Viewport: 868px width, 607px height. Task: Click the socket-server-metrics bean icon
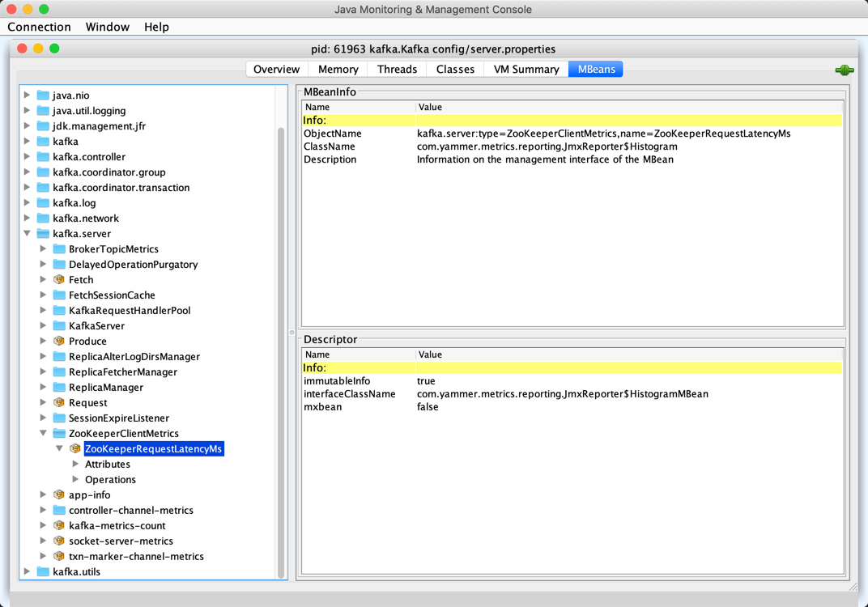(x=59, y=541)
